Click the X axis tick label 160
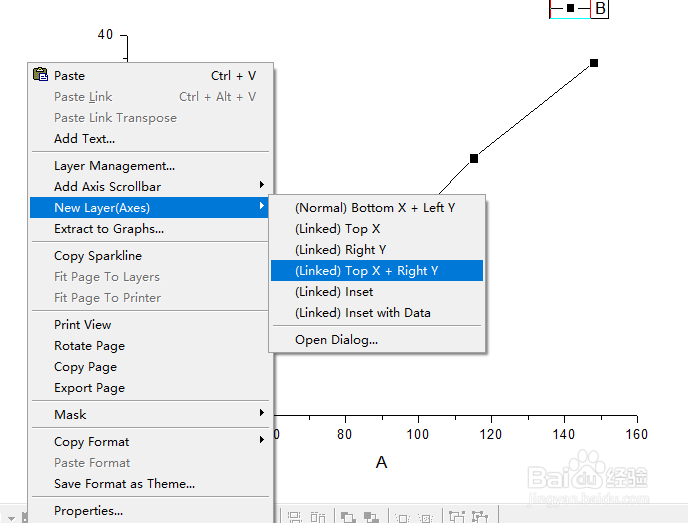Screen dimensions: 688x523 [x=636, y=434]
